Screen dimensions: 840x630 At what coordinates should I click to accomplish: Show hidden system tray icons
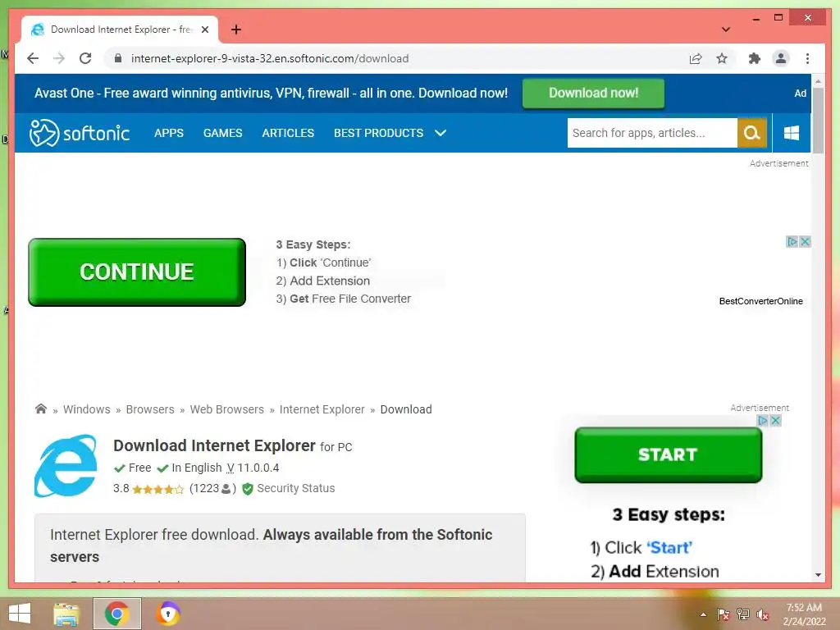click(x=703, y=614)
